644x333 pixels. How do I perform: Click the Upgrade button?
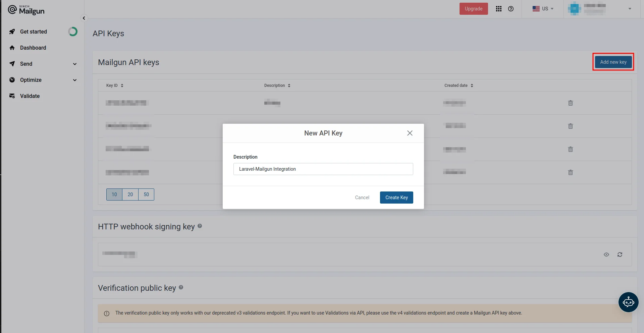click(x=474, y=9)
